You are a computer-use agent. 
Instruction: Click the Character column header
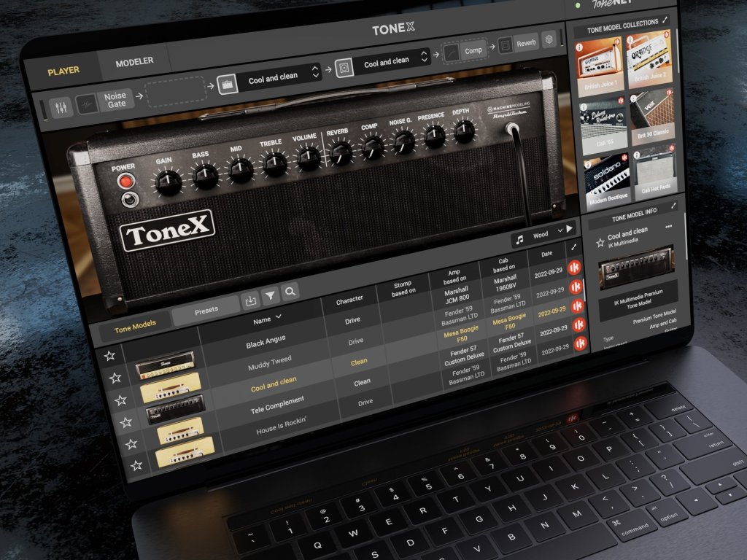click(349, 300)
